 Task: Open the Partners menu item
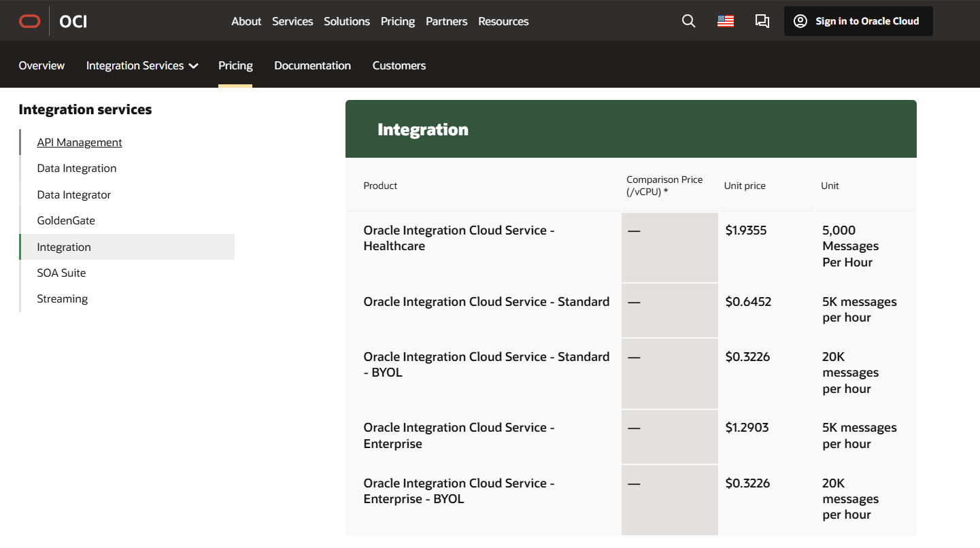pos(446,21)
